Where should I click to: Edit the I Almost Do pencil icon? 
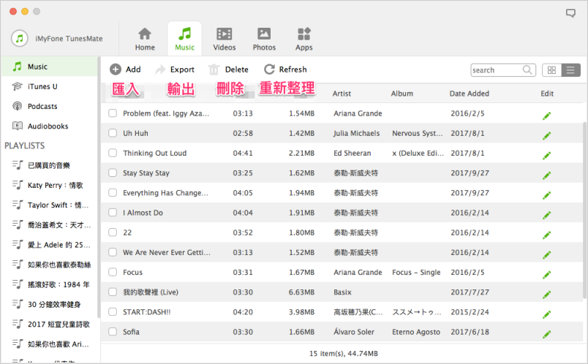point(547,215)
